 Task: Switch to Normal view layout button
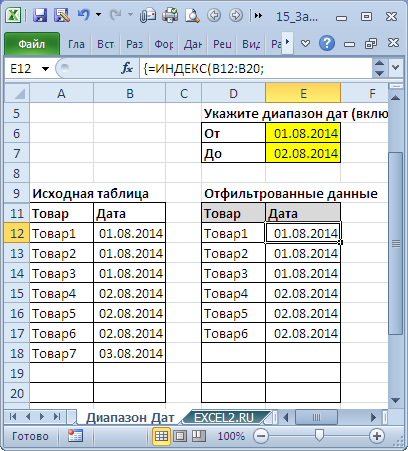pyautogui.click(x=161, y=436)
